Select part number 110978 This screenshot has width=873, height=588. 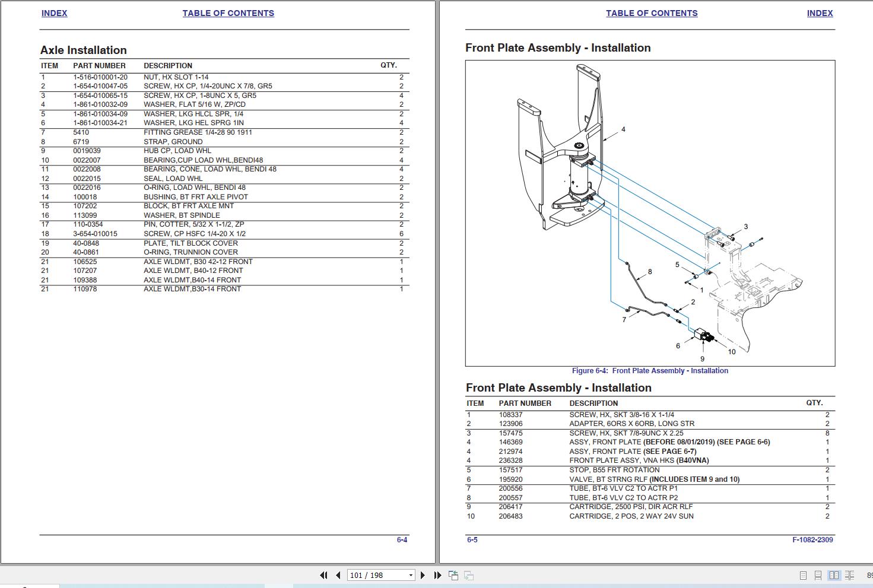coord(85,289)
